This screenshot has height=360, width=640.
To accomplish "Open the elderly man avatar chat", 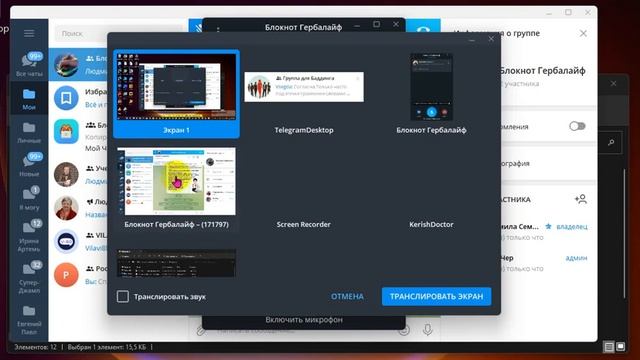I will coord(66,174).
